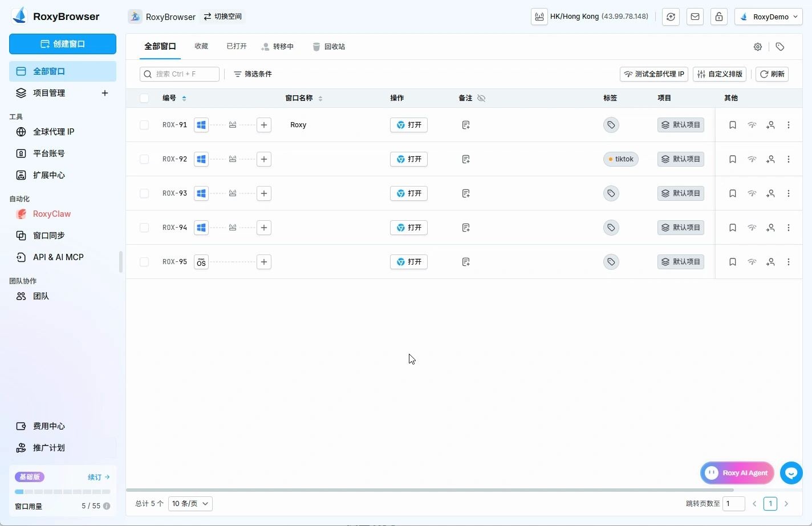Click the 创建窗口 button
This screenshot has height=526, width=812.
63,44
